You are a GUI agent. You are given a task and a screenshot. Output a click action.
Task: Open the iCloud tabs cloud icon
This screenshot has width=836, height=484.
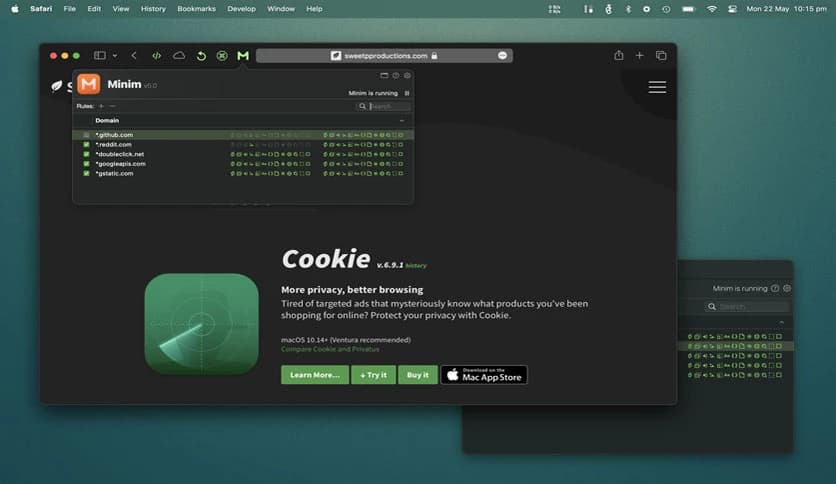[179, 55]
